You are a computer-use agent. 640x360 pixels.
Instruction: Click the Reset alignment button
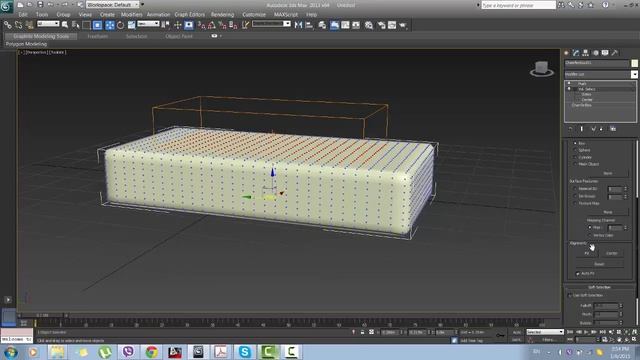click(599, 264)
